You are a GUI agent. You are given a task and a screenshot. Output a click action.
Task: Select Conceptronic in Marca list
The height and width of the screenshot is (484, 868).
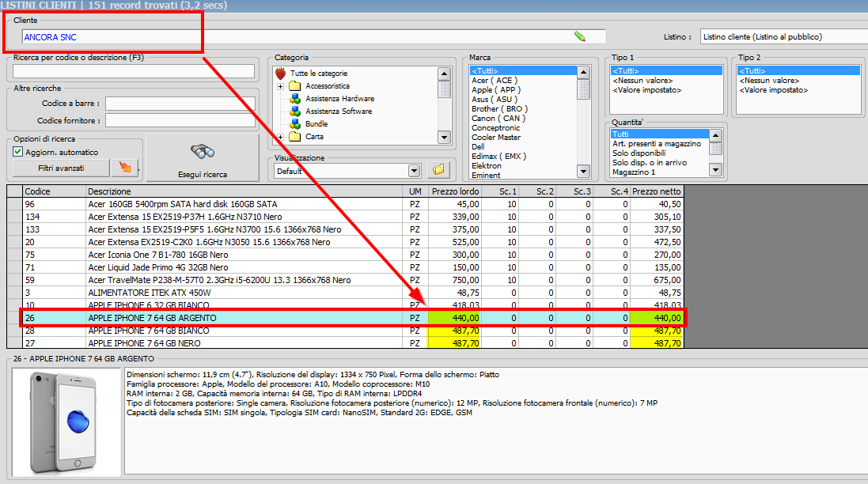pyautogui.click(x=495, y=128)
